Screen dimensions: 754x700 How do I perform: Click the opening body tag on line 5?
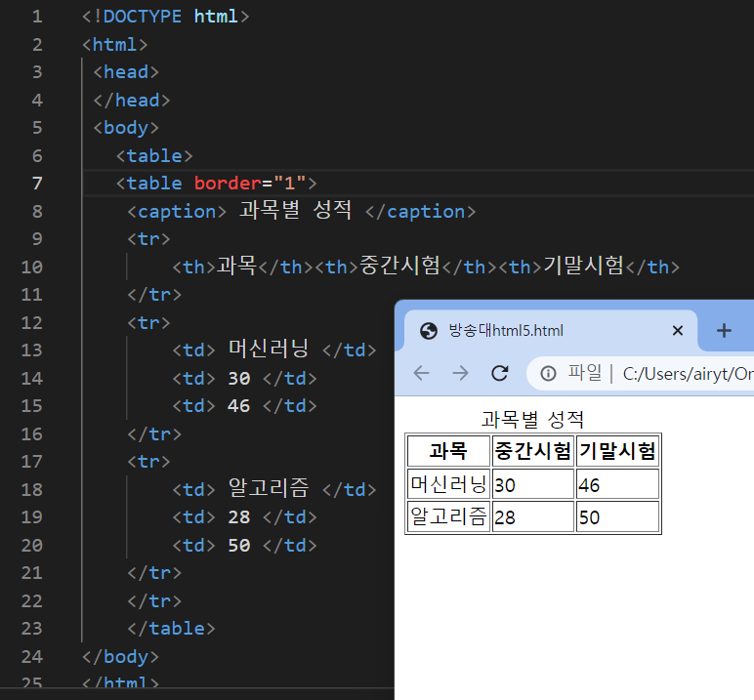point(126,128)
